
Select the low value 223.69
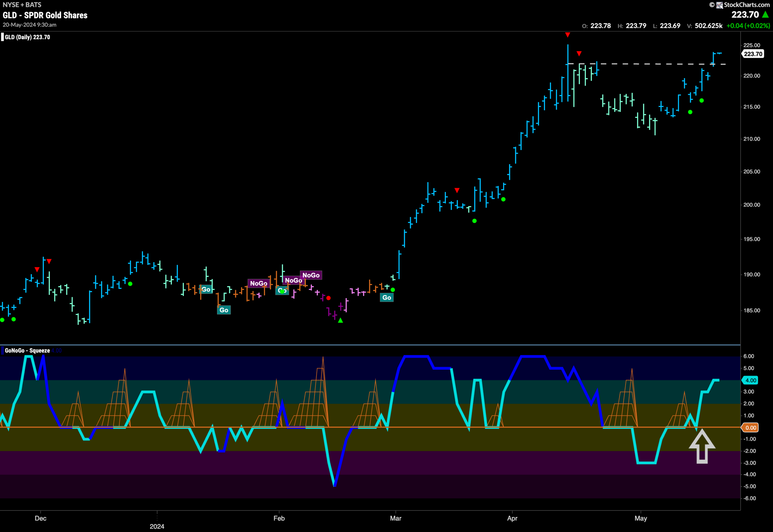pos(670,26)
